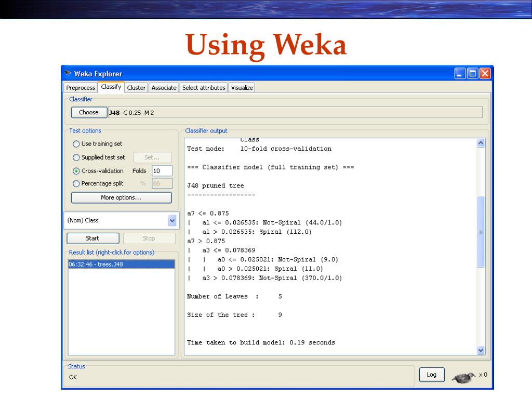Click the 'a1 > 0.026535: Spiral (112.0)' line
Image resolution: width=532 pixels, height=399 pixels.
pyautogui.click(x=257, y=232)
